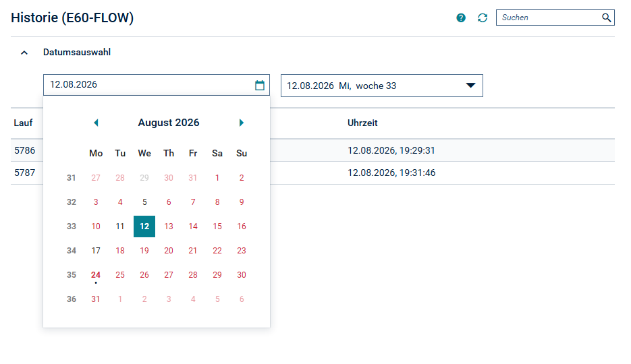Toggle the calendar icon in date field
The width and height of the screenshot is (631, 364).
260,85
